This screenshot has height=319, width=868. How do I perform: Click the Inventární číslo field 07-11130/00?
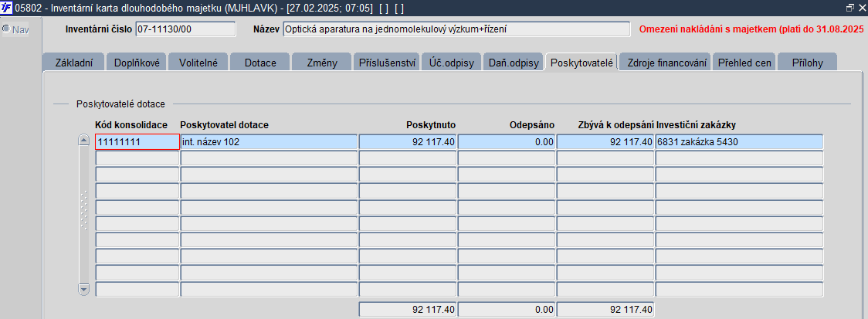click(x=185, y=29)
